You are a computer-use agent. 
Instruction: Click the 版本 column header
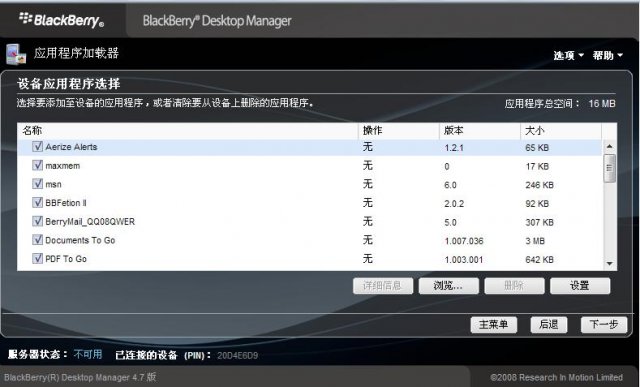click(x=480, y=131)
